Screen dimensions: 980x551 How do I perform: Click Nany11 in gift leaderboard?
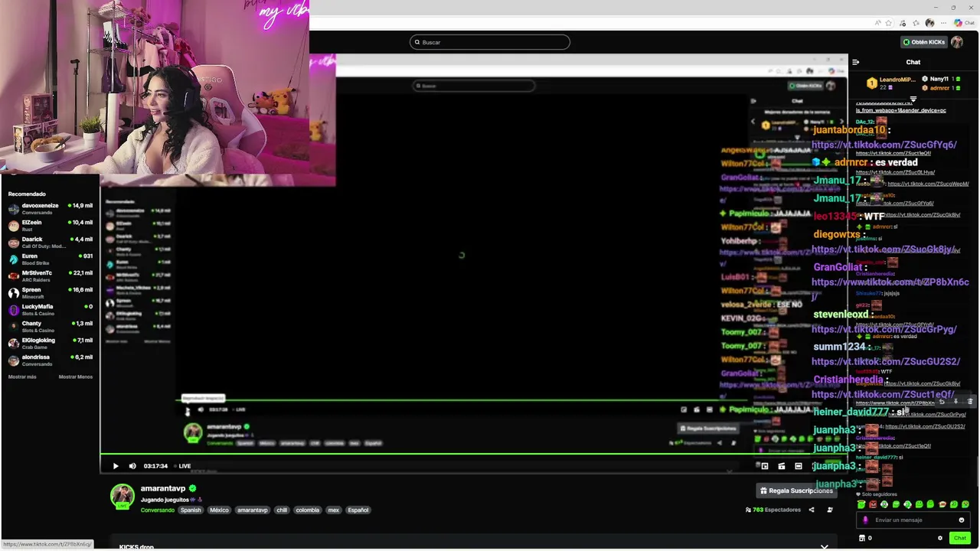tap(940, 79)
